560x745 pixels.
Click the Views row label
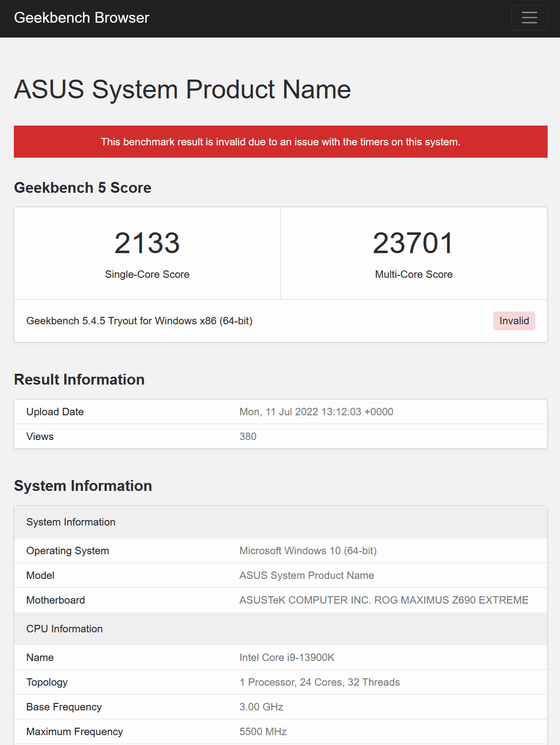click(40, 437)
